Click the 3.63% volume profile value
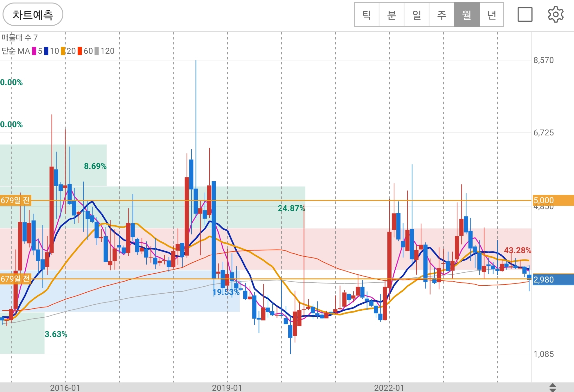The image size is (574, 392). [56, 334]
